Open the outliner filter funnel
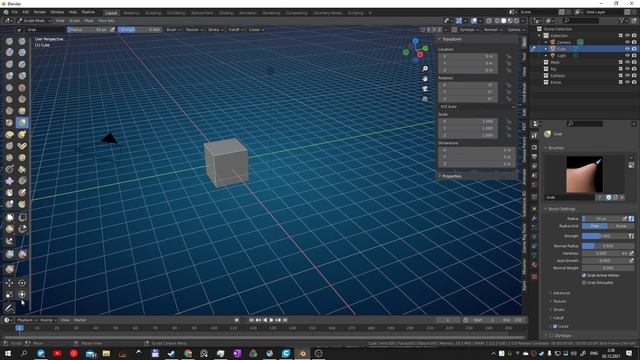 [622, 20]
